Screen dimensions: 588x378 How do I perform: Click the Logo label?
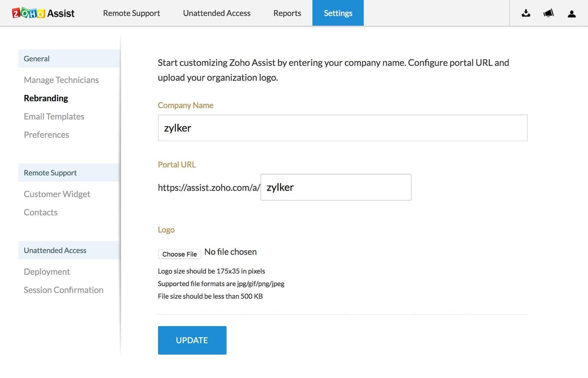coord(166,230)
